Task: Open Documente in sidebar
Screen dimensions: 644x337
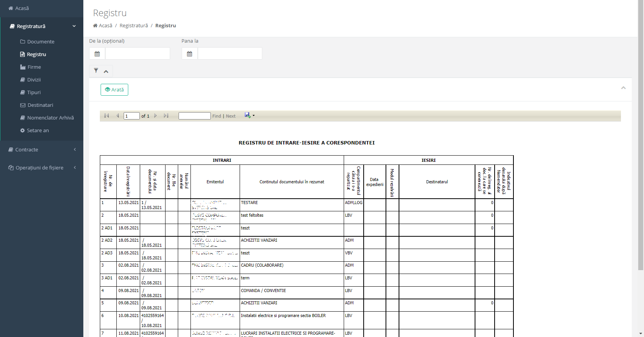Action: [x=41, y=42]
